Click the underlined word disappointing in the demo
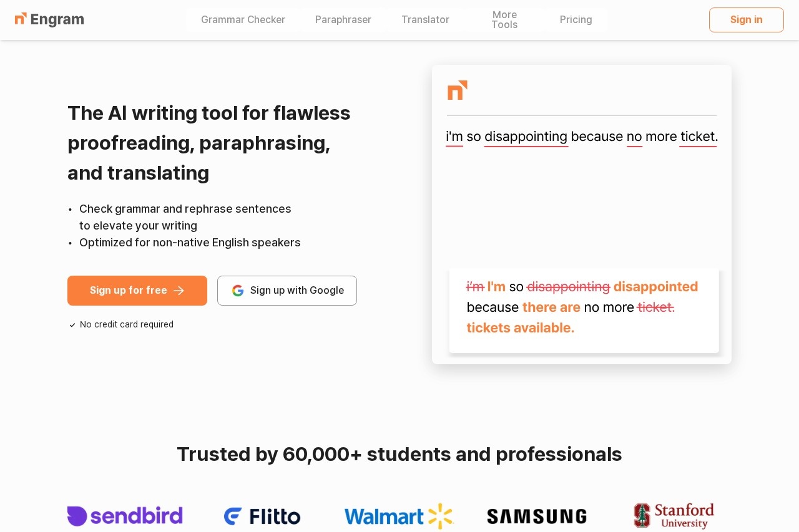 point(526,137)
